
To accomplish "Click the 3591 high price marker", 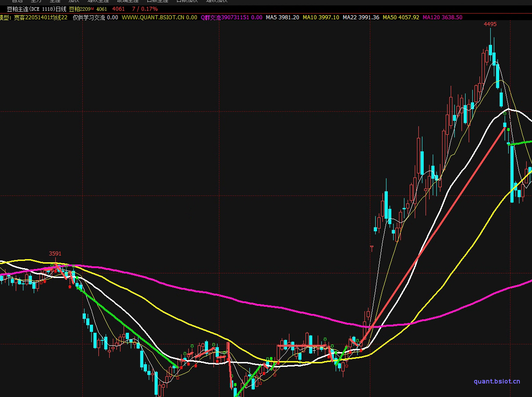I will pyautogui.click(x=55, y=254).
